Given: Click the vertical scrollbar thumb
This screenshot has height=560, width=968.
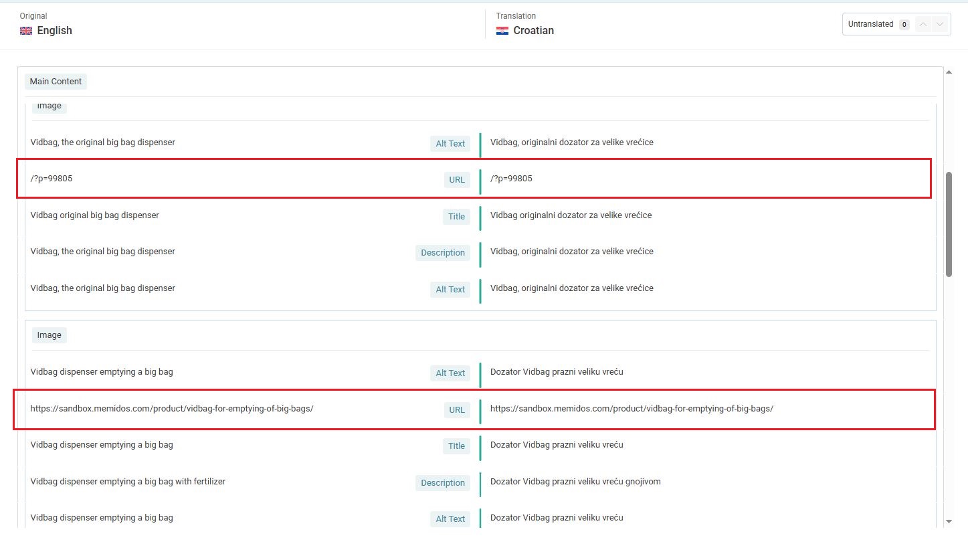Looking at the screenshot, I should pyautogui.click(x=949, y=223).
